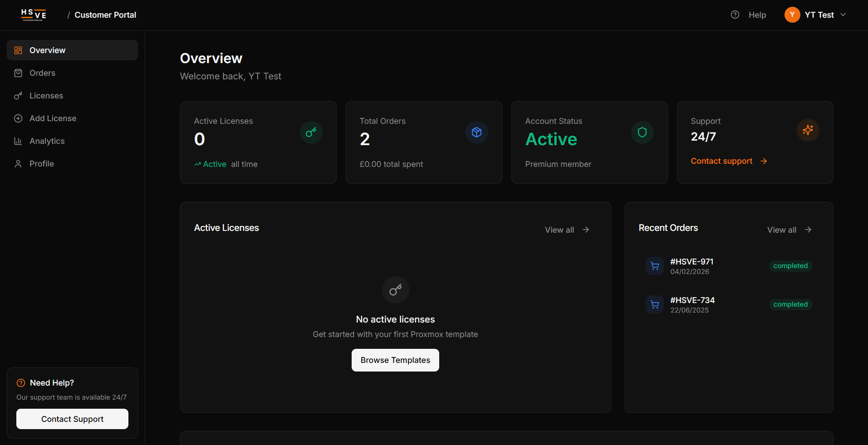Click the Premium member text
Screen dimensions: 868x445
pos(558,164)
